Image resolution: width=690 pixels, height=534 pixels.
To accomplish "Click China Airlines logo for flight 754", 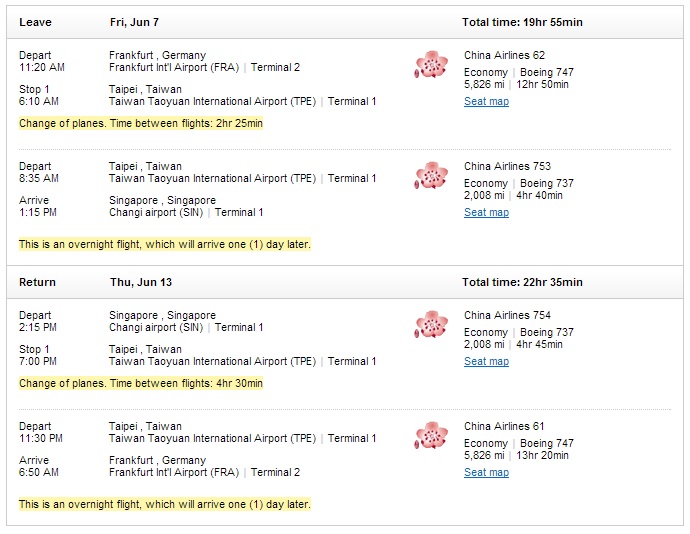I will click(431, 324).
